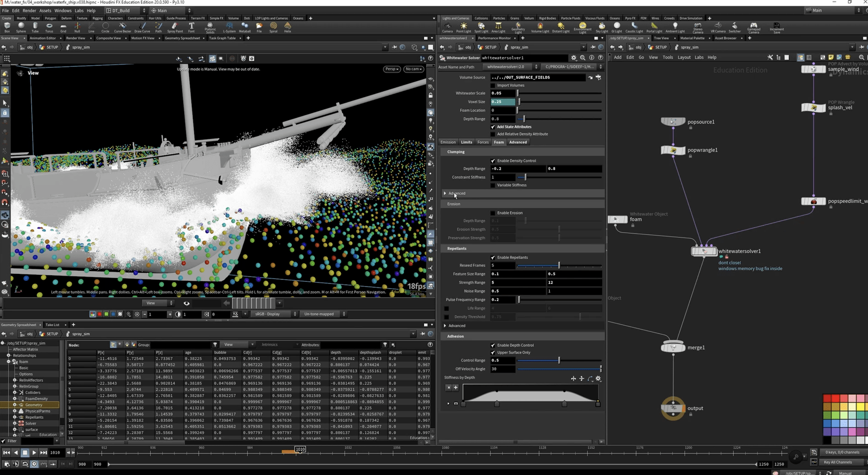This screenshot has width=868, height=475.
Task: Open the Persp camera dropdown
Action: click(x=392, y=69)
